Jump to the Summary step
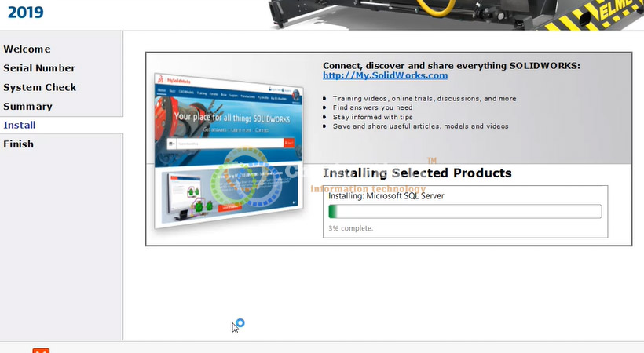 pyautogui.click(x=28, y=106)
